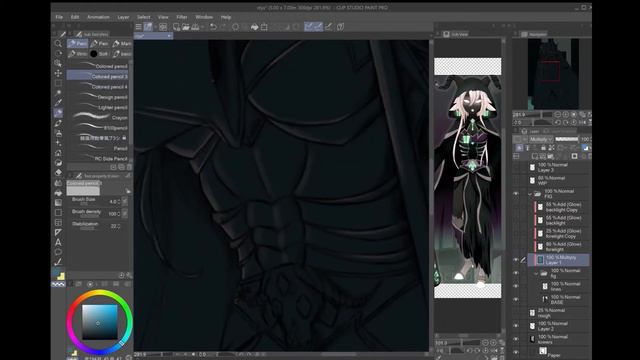Screen dimensions: 640x360
Task: Open the Edit menu
Action: pos(75,17)
